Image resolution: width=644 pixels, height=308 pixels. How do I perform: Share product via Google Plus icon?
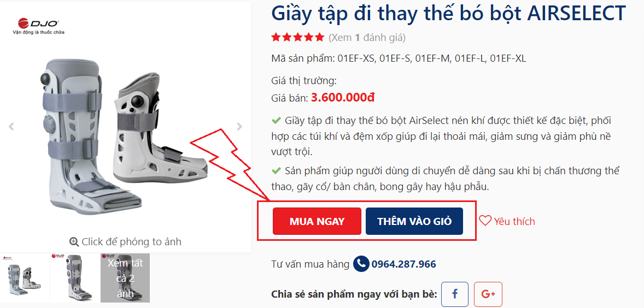click(x=488, y=294)
